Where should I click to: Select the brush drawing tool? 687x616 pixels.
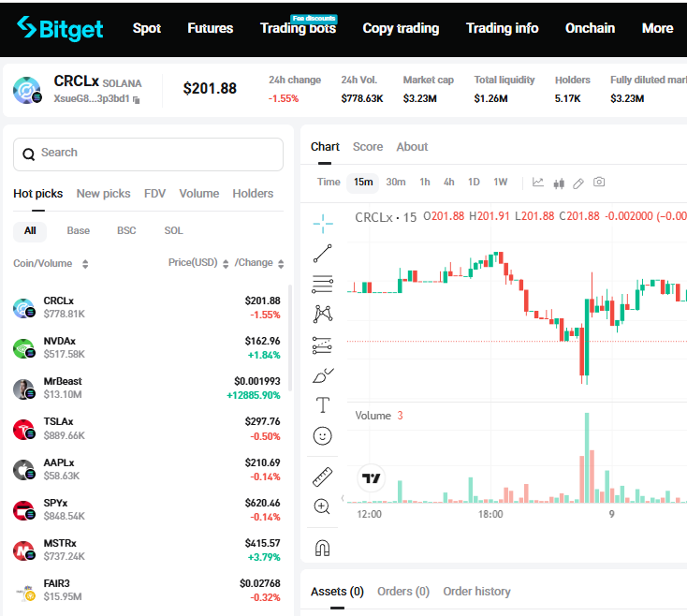(x=323, y=375)
